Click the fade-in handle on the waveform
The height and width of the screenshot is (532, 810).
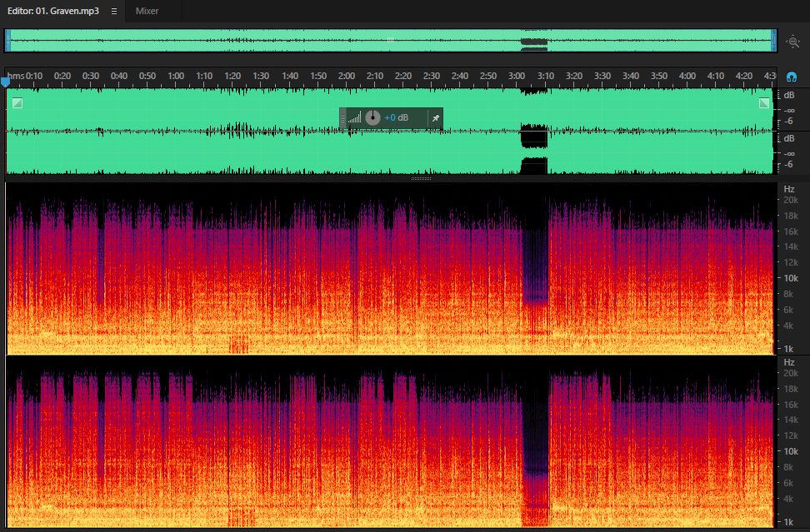point(17,103)
